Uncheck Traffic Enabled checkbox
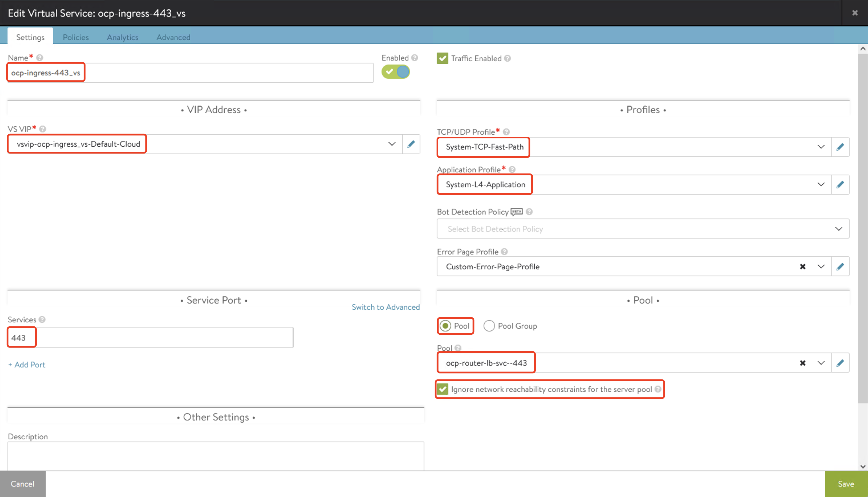Viewport: 868px width, 497px height. pos(442,58)
